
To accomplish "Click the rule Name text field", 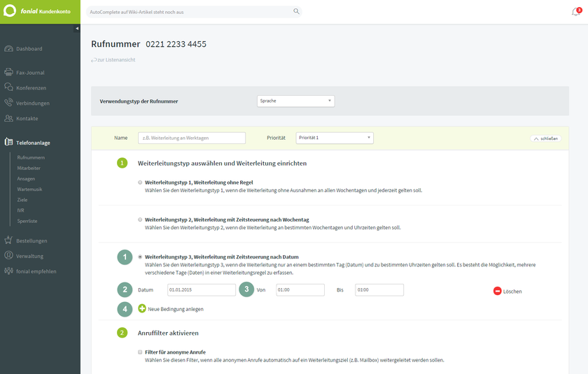I will pyautogui.click(x=192, y=138).
